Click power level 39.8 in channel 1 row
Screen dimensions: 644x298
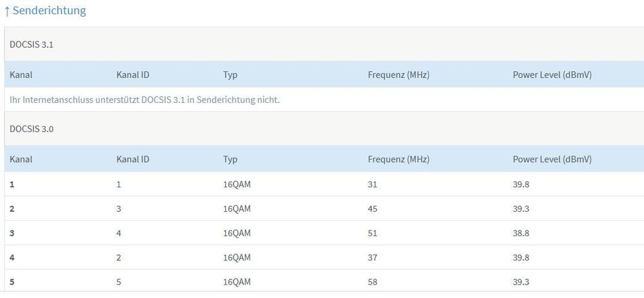tap(522, 185)
